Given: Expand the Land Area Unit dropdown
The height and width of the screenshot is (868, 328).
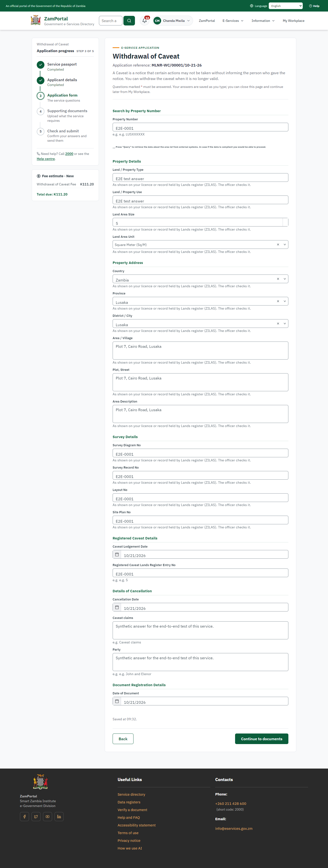Looking at the screenshot, I should (285, 245).
